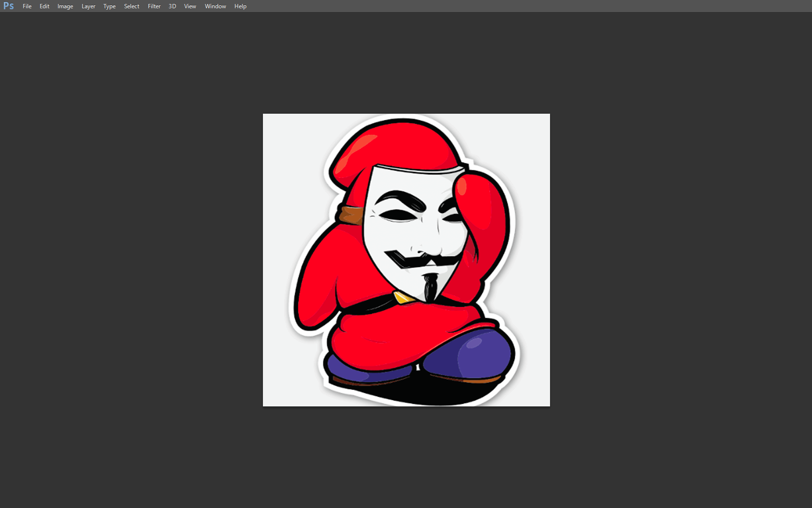
Task: Open the Type menu
Action: point(109,6)
